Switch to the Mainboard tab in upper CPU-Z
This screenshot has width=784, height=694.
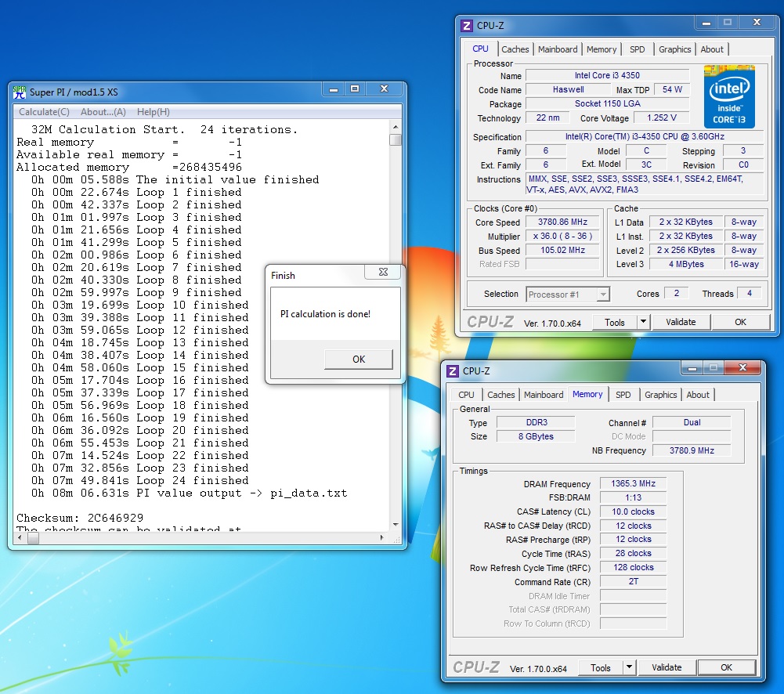(x=558, y=49)
